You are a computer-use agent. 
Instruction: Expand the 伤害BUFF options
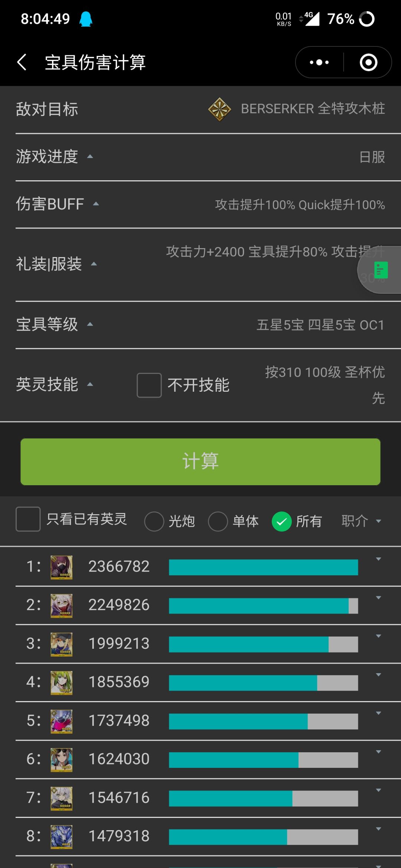click(x=200, y=204)
